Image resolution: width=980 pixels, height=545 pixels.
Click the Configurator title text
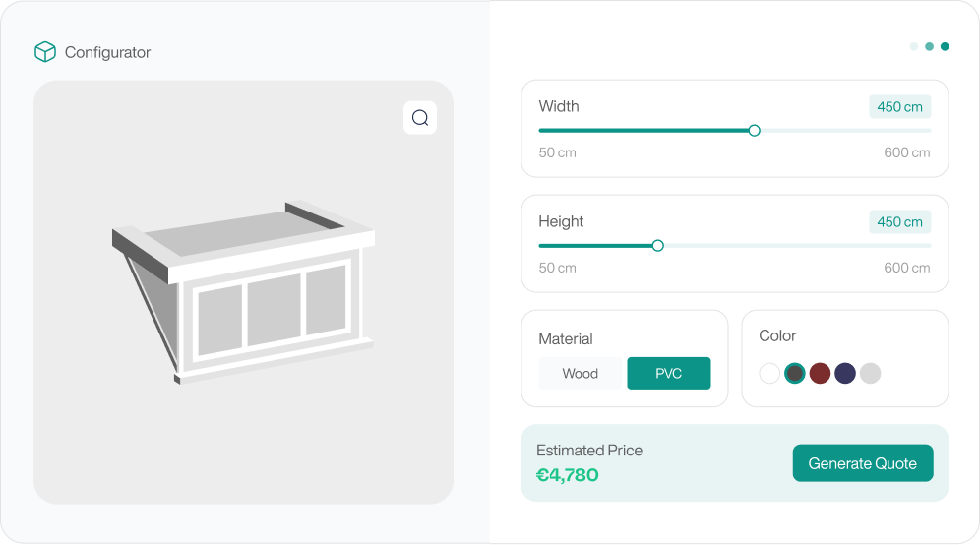[x=107, y=52]
